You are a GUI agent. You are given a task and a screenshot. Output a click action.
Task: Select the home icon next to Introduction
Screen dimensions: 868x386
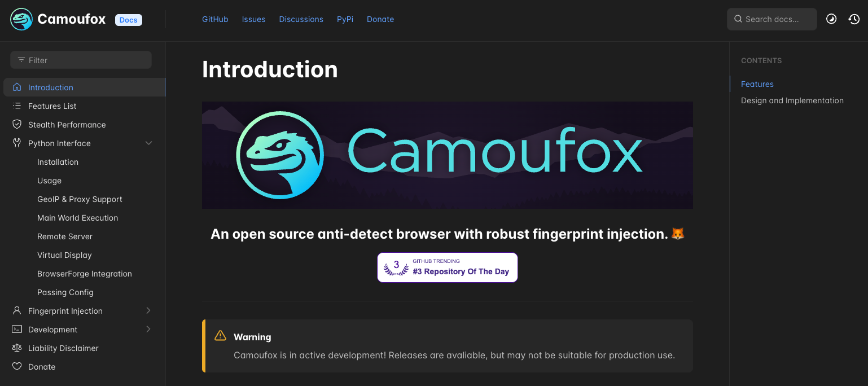pos(17,87)
